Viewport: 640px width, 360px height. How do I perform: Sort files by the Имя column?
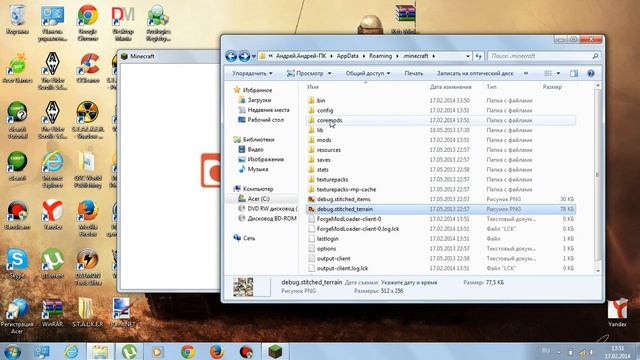313,87
